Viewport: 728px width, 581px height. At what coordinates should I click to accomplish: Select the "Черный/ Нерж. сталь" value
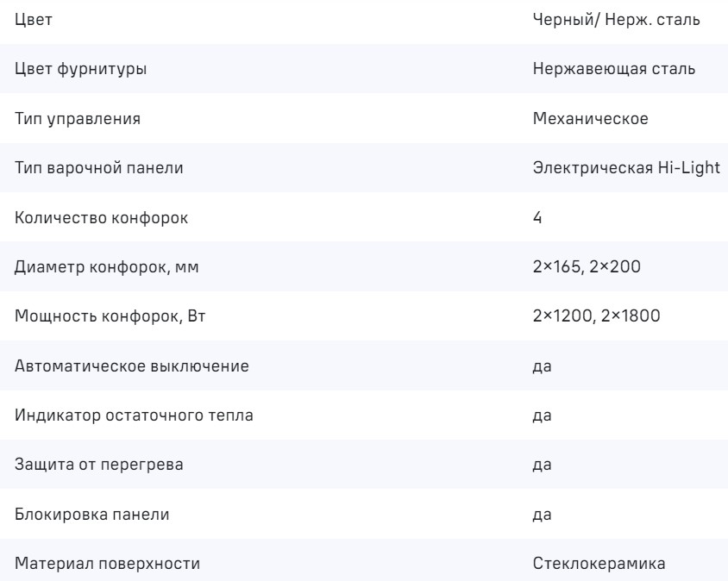click(x=615, y=20)
